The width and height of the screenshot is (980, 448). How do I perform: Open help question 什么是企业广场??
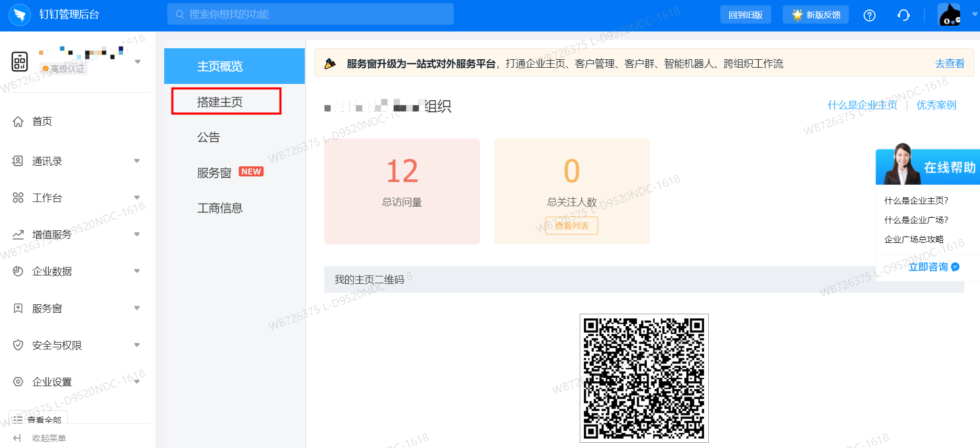coord(916,220)
